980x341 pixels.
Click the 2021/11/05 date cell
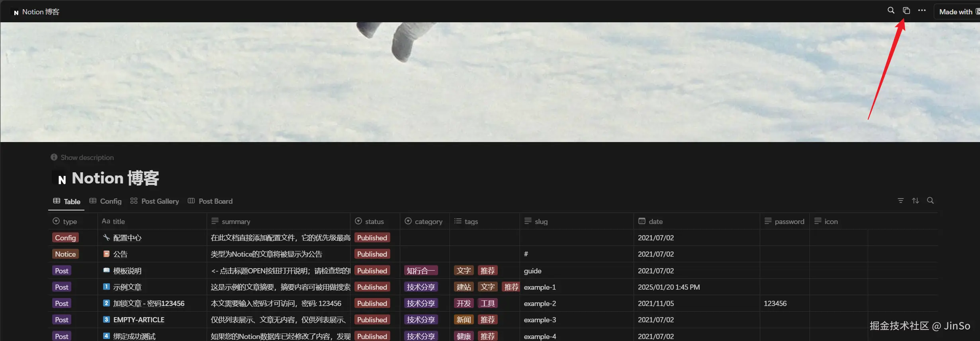[x=697, y=303]
